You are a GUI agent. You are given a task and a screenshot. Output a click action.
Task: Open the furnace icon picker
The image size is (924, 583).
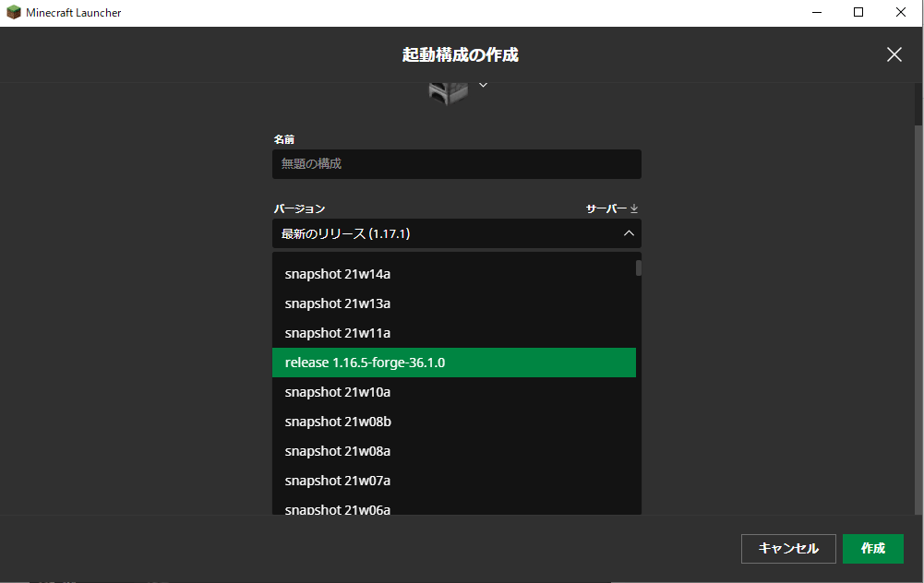448,93
